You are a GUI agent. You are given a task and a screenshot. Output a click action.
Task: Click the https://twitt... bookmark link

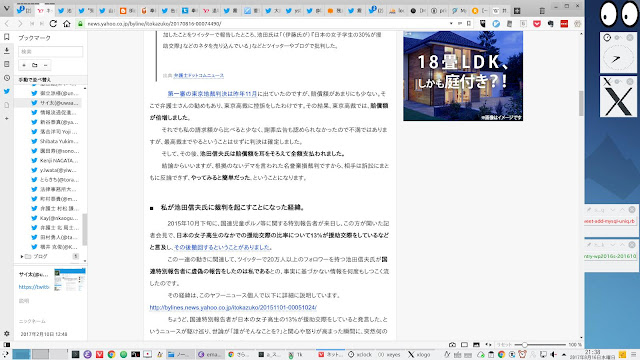pos(34,287)
